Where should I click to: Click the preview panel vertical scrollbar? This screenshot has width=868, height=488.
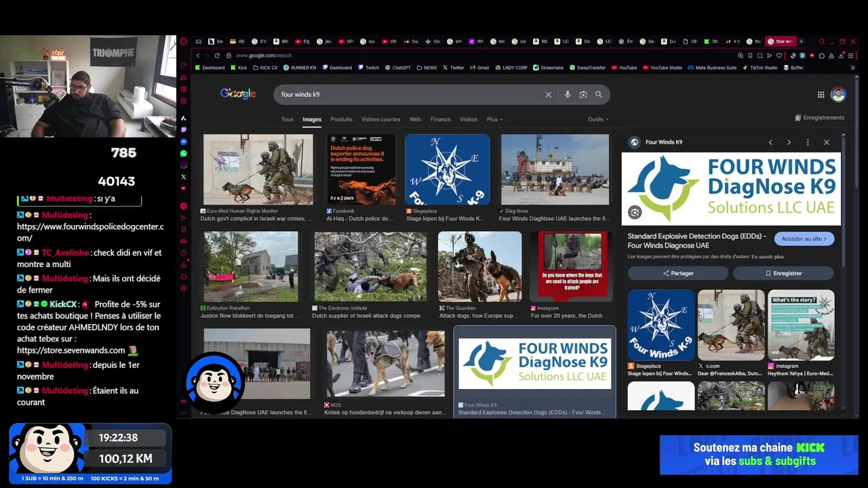pyautogui.click(x=844, y=203)
